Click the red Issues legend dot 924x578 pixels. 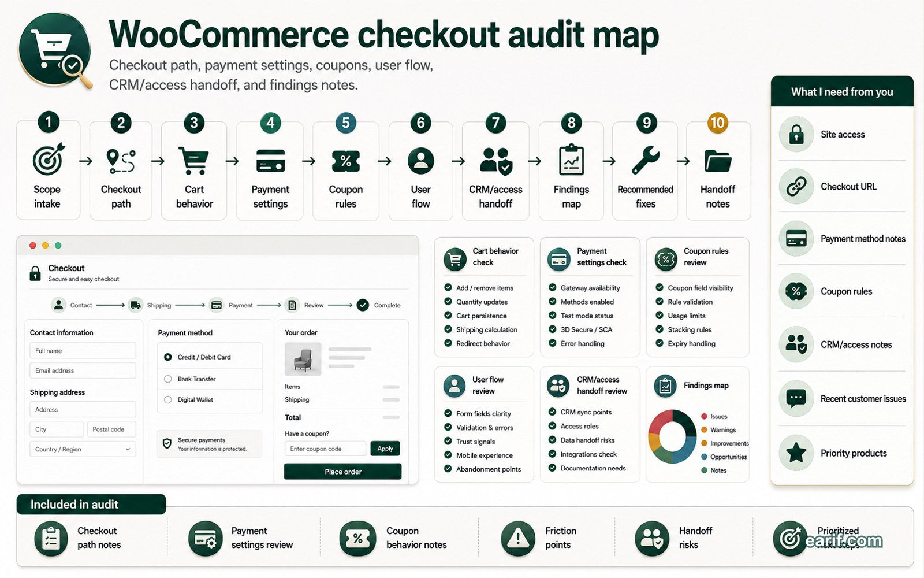pos(705,416)
